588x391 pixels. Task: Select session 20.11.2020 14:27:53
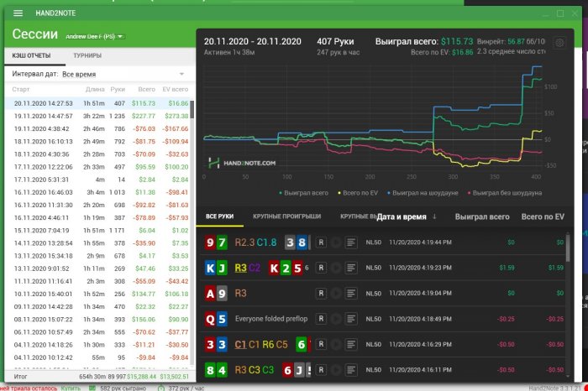(x=98, y=103)
